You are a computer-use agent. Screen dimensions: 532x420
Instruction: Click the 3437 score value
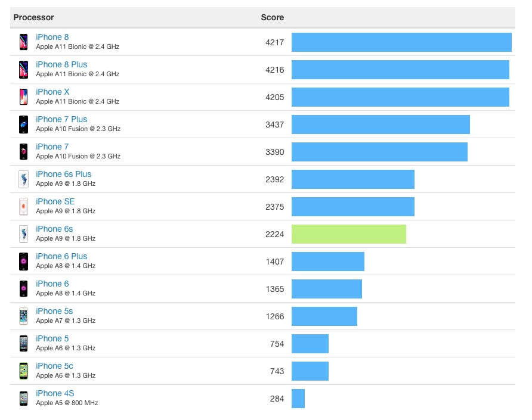(274, 125)
